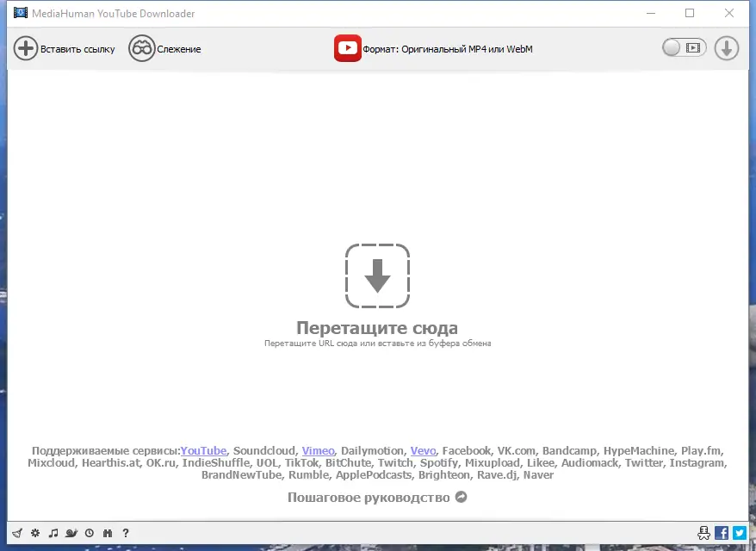Open application preferences via the gear icon
Screen dimensions: 756x551
coord(34,533)
